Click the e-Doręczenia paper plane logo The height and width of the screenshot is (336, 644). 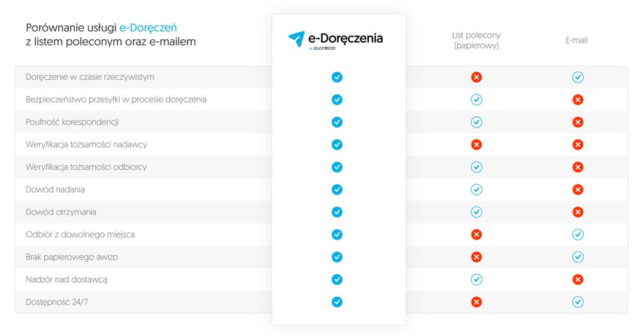pyautogui.click(x=297, y=39)
